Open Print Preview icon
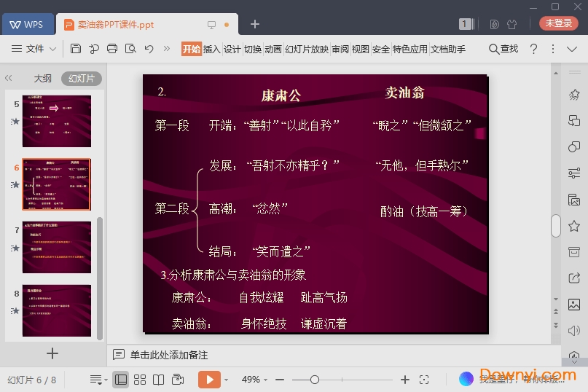 (130, 49)
